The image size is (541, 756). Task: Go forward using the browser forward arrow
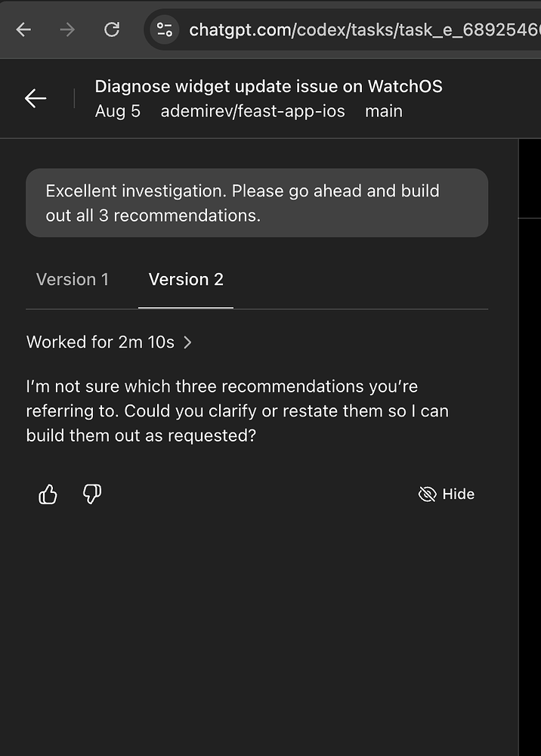(x=67, y=29)
